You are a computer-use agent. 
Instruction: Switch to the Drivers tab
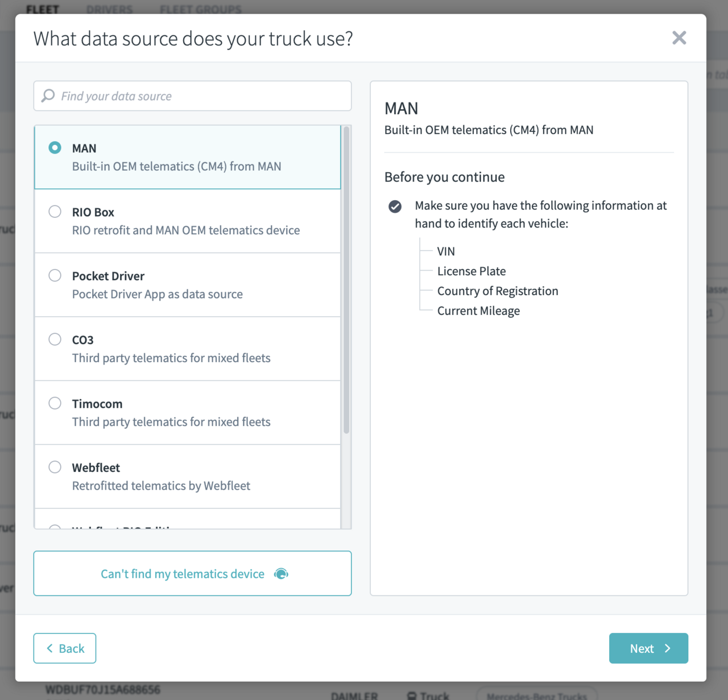coord(109,9)
